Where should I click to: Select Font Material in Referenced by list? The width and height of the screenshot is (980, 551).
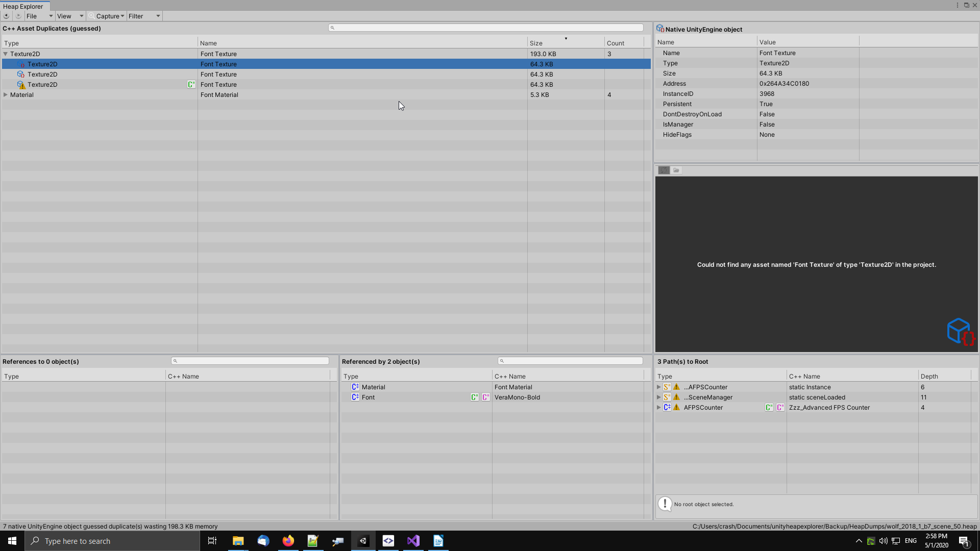pyautogui.click(x=513, y=387)
